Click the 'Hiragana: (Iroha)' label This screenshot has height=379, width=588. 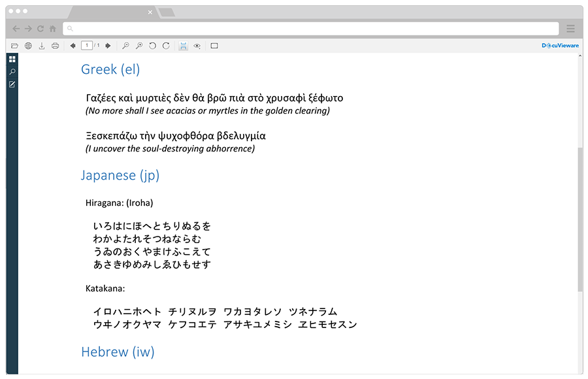point(120,203)
